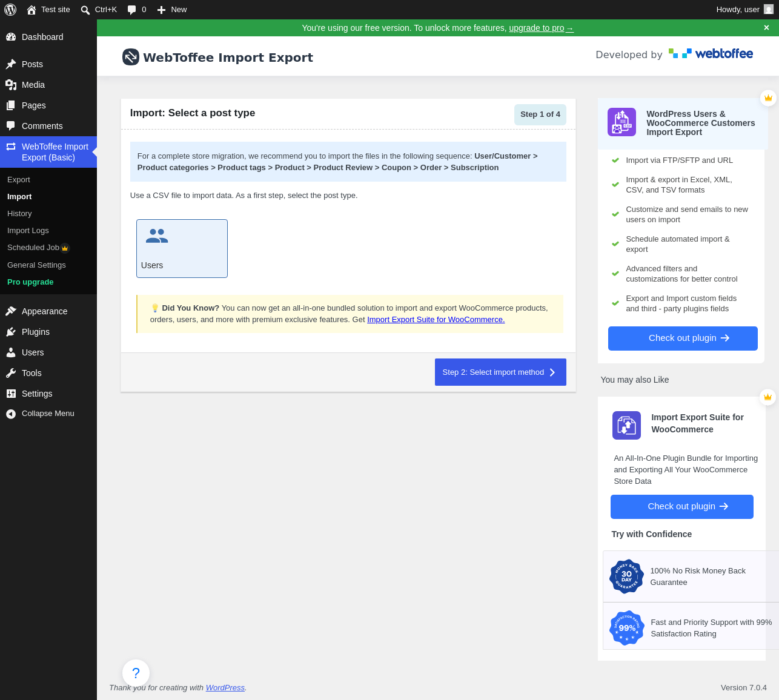Click the Appearance paintbrush icon
The height and width of the screenshot is (700, 779).
pyautogui.click(x=11, y=311)
